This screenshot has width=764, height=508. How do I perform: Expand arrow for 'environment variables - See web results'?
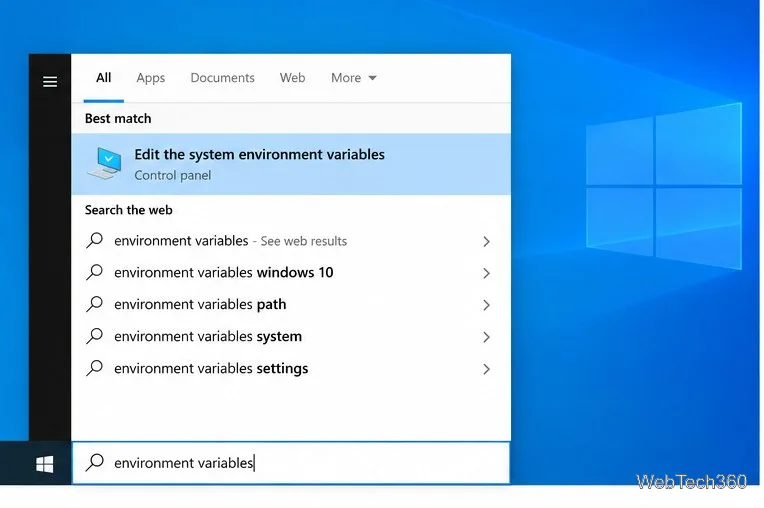click(486, 241)
